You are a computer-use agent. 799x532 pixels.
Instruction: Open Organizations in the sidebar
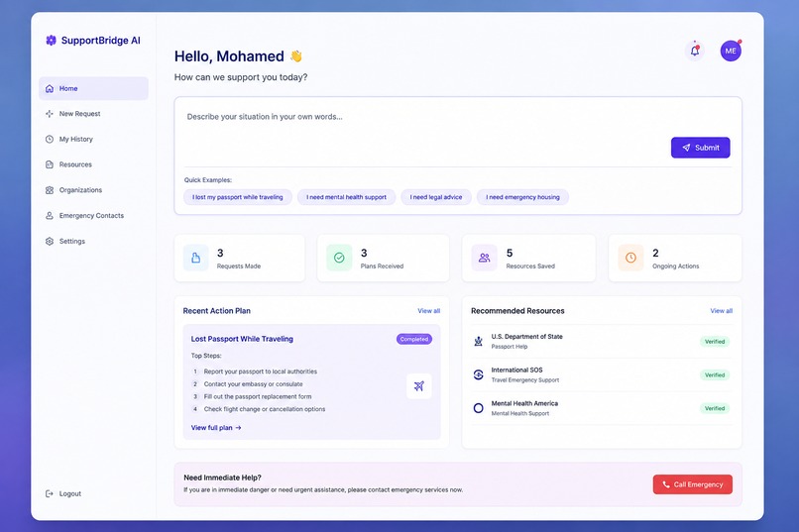(94, 190)
